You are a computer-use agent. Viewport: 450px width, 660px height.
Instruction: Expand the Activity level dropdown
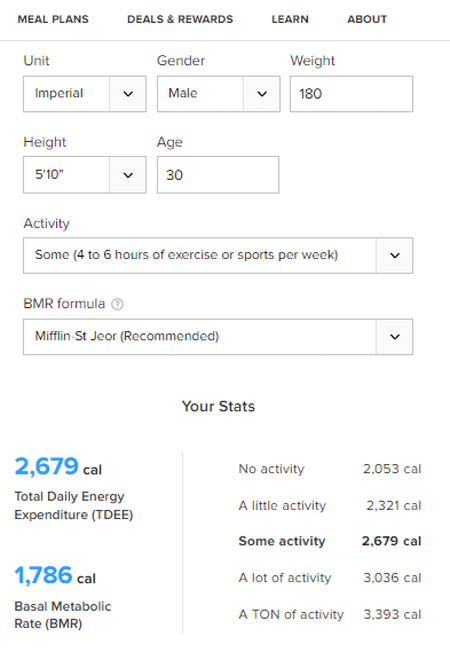[x=218, y=255]
